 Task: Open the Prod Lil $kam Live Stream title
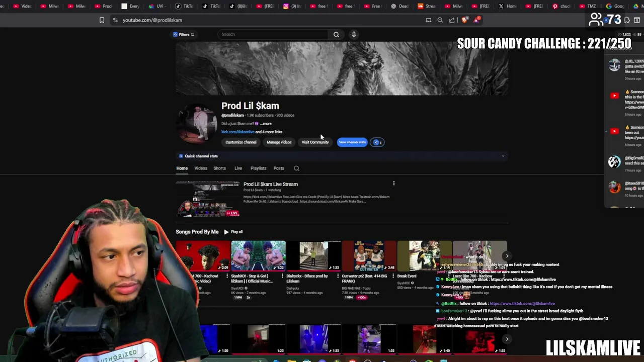(x=271, y=184)
